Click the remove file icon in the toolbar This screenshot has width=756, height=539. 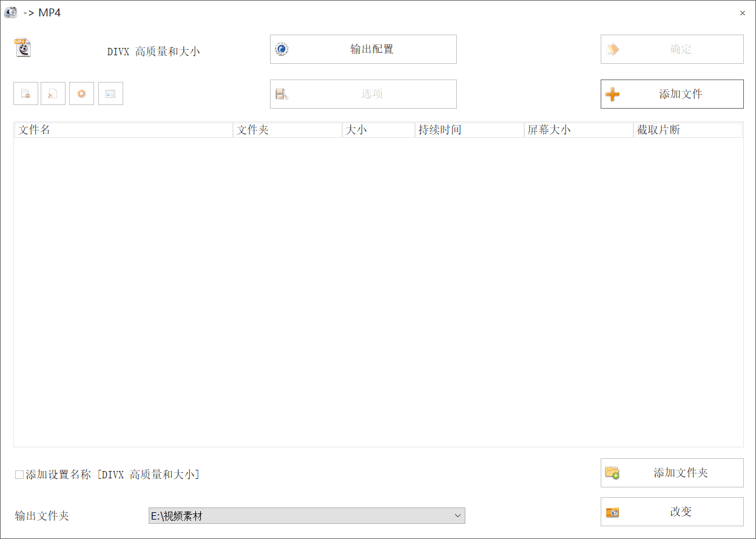coord(25,93)
